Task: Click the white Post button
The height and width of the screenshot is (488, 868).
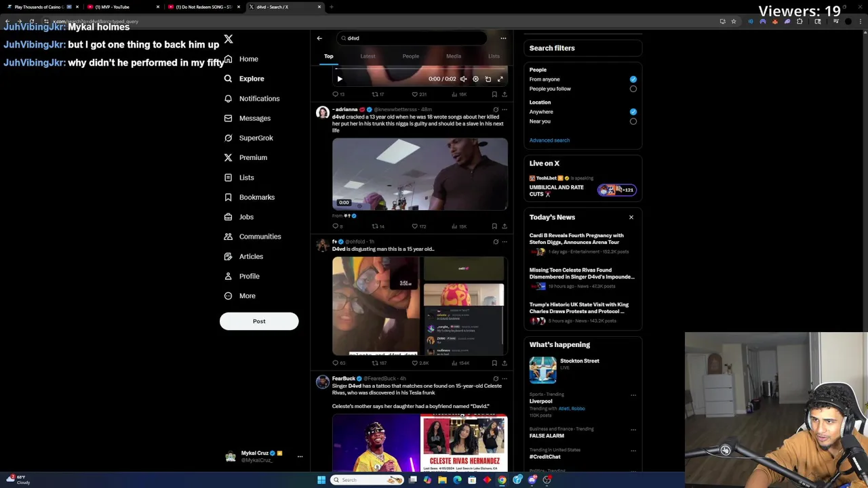Action: click(259, 321)
